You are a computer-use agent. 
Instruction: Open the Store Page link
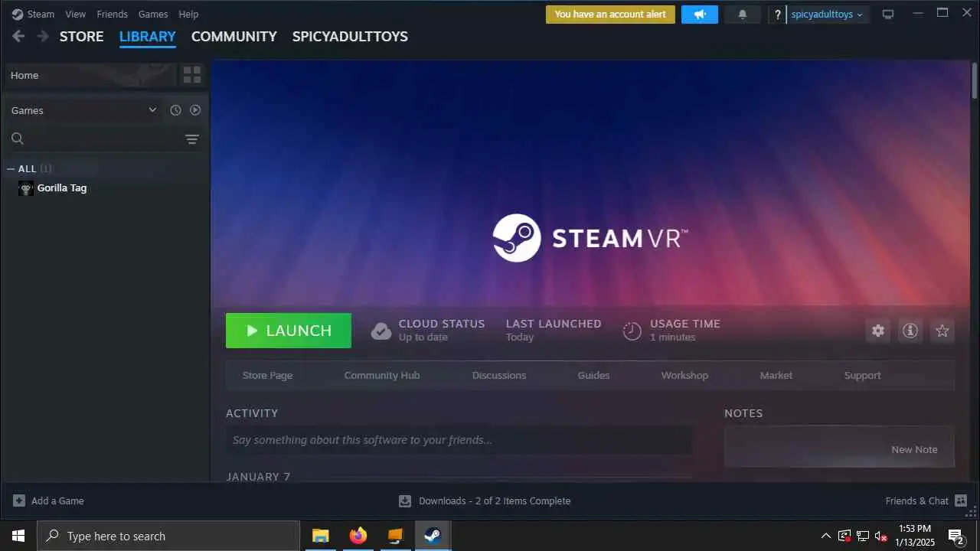click(267, 376)
